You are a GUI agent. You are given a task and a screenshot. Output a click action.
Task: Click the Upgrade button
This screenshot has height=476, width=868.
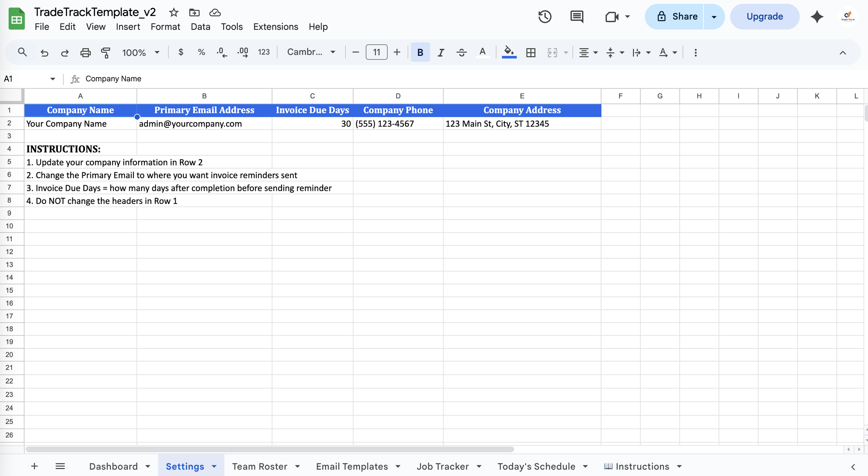click(765, 17)
